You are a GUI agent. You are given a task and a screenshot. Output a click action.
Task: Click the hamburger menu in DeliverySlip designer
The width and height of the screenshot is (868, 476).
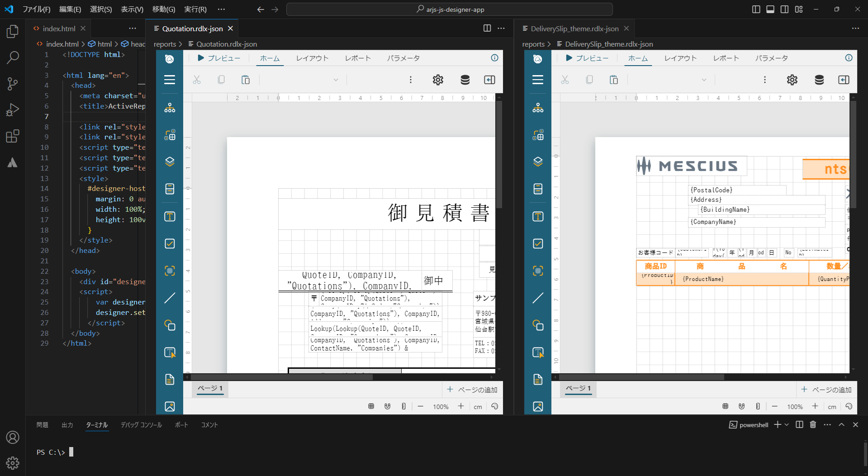538,80
